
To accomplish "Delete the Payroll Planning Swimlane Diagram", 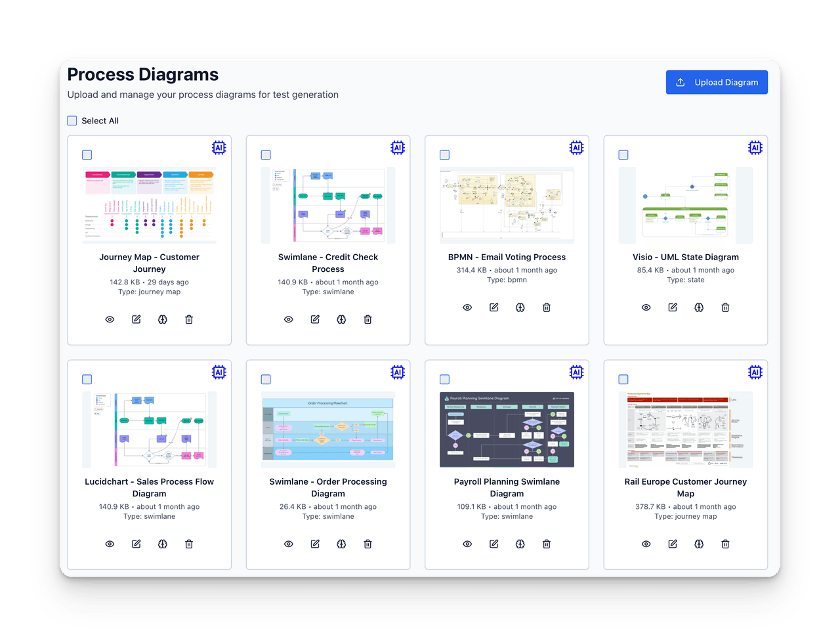I will 546,544.
